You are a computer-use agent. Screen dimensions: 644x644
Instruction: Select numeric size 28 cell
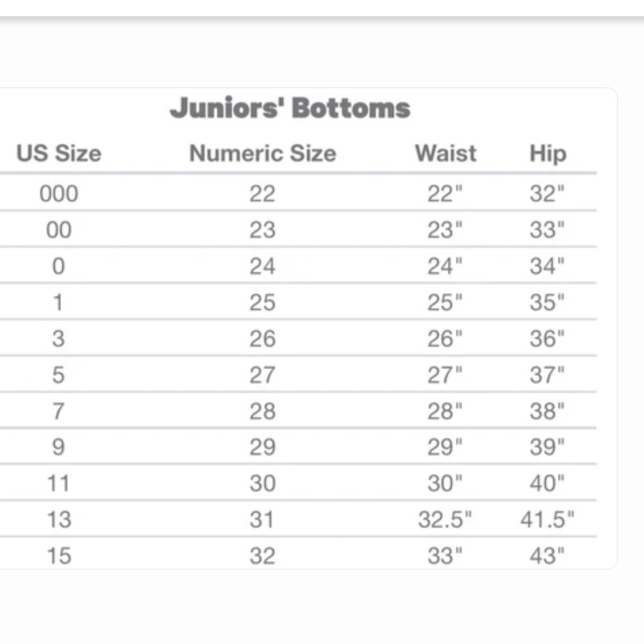pyautogui.click(x=263, y=411)
